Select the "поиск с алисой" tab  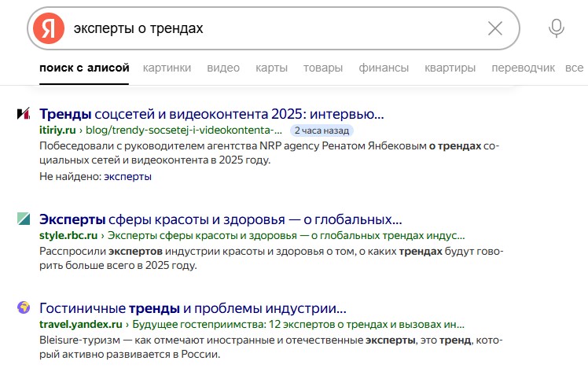pyautogui.click(x=84, y=68)
